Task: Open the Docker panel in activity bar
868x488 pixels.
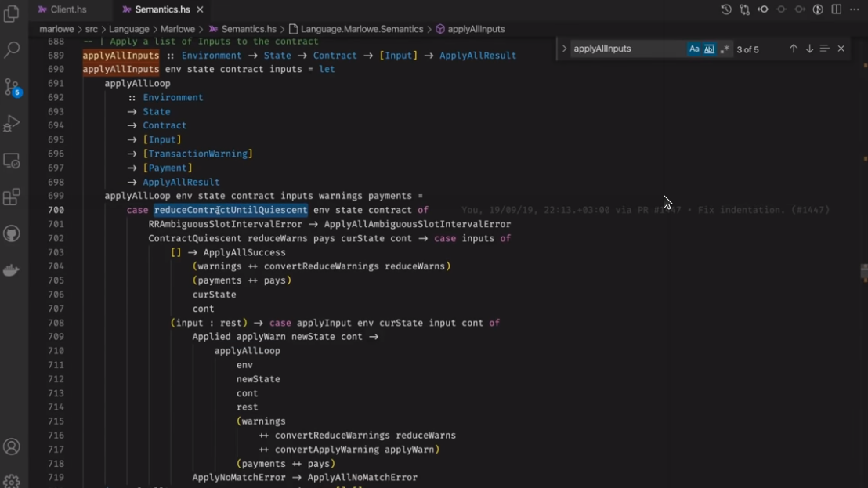Action: (x=12, y=271)
